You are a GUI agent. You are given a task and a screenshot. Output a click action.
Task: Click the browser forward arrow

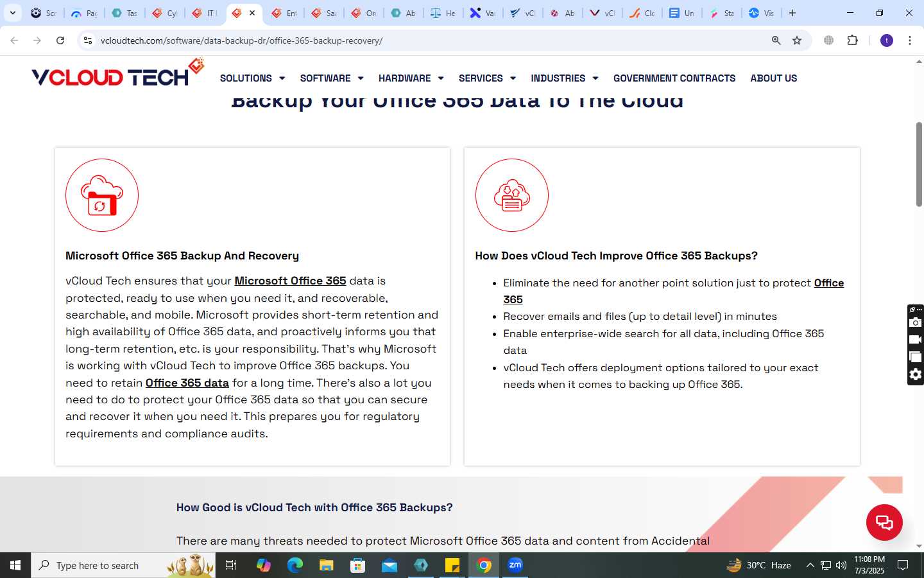click(x=37, y=40)
